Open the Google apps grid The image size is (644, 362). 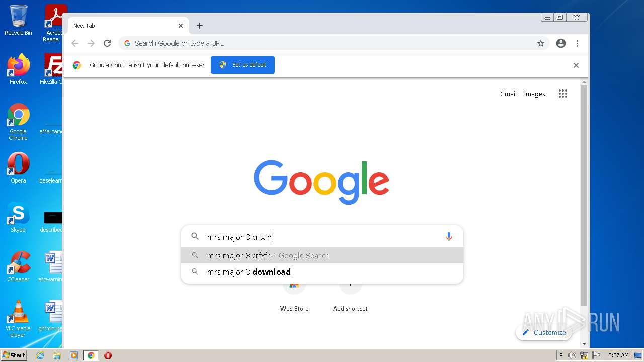(x=563, y=94)
